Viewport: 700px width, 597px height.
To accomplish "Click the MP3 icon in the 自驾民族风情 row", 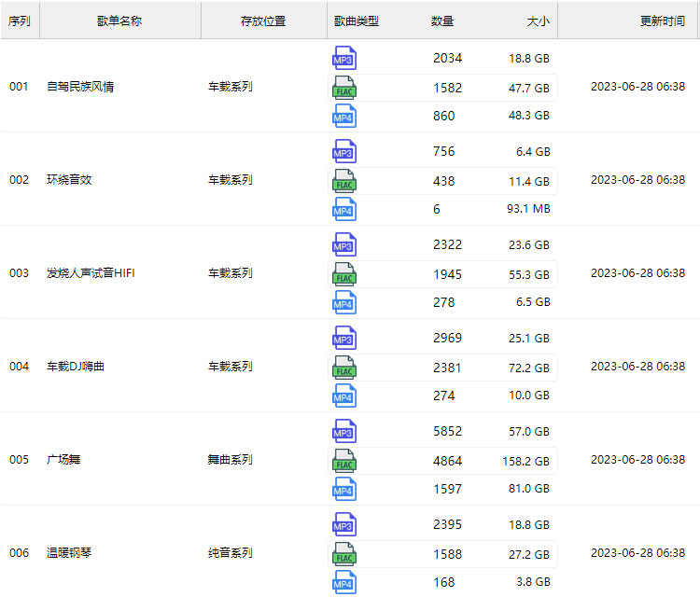I will 344,58.
